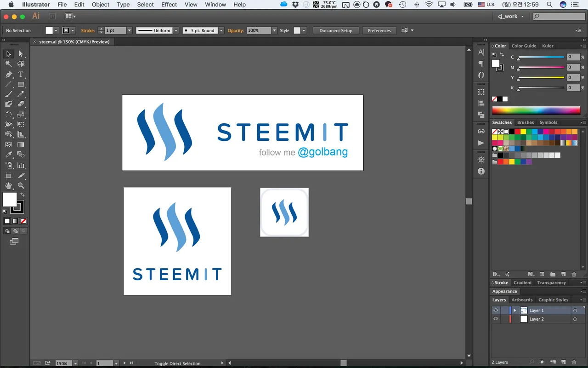588x368 pixels.
Task: Open the File menu
Action: pos(62,5)
